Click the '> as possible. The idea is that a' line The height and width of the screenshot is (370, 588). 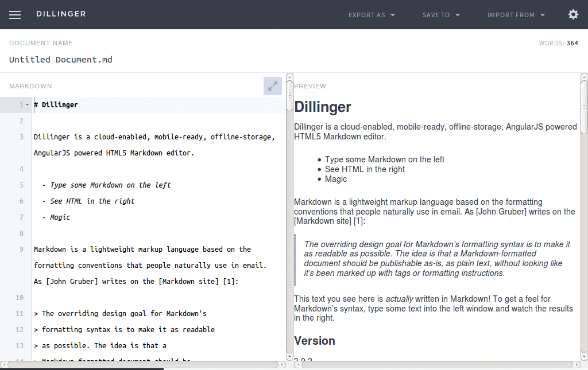click(x=100, y=346)
